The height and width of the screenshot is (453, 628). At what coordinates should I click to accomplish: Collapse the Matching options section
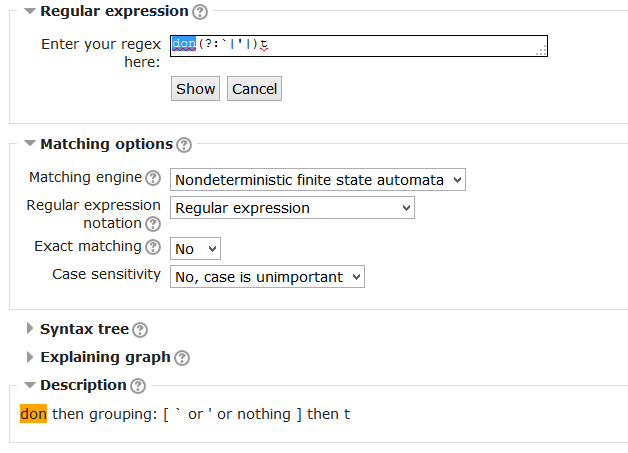coord(30,143)
